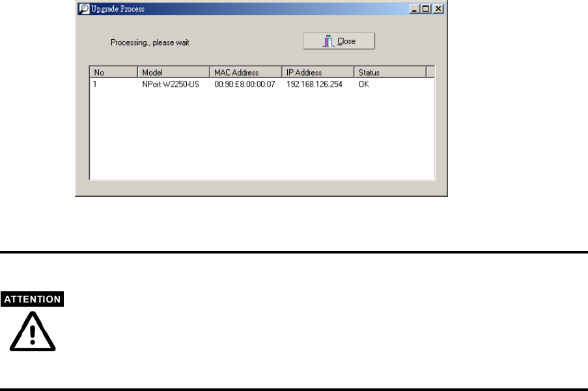Screen dimensions: 588x391
Task: Minimize the Upgrade Process window
Action: [414, 8]
